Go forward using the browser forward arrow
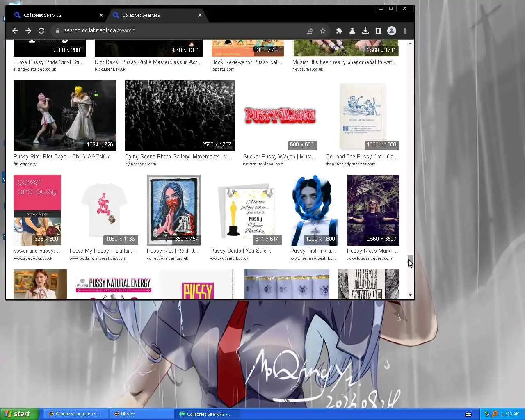Viewport: 525px width, 420px height. pyautogui.click(x=28, y=31)
